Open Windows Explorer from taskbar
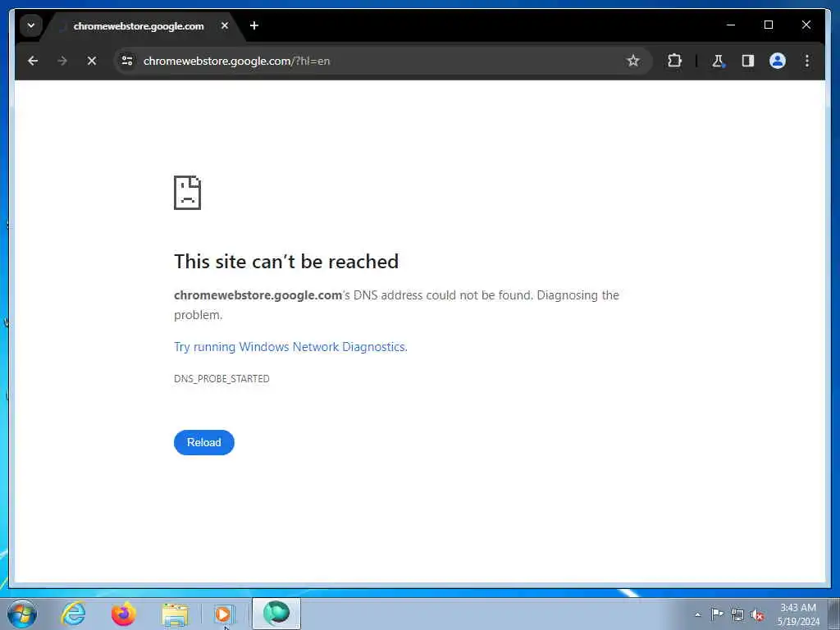The height and width of the screenshot is (630, 840). [176, 614]
